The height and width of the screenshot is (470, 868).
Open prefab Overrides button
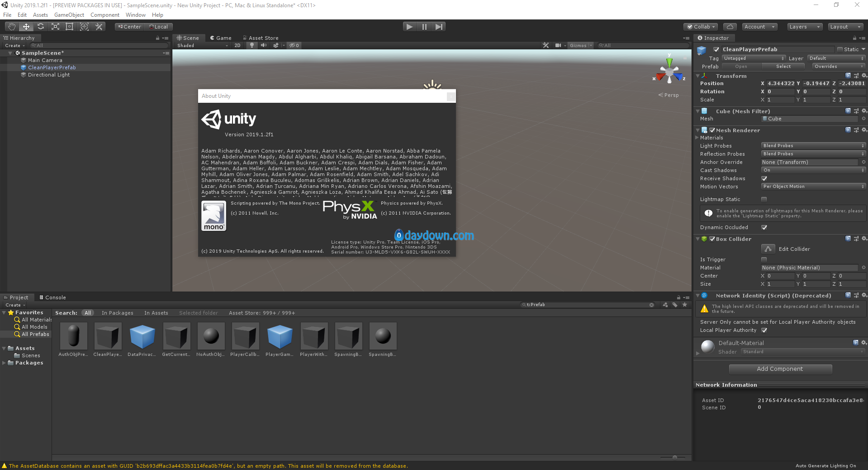839,67
